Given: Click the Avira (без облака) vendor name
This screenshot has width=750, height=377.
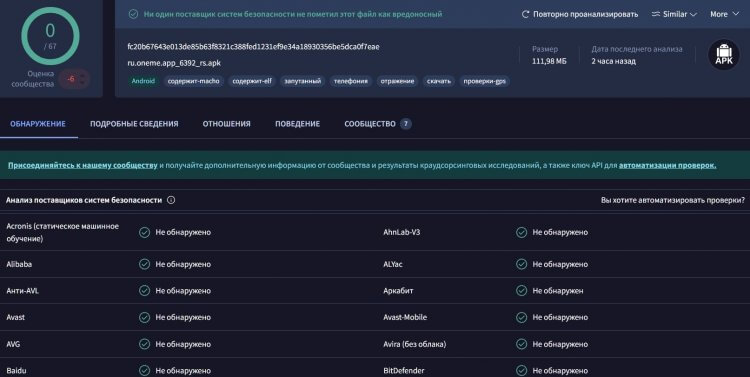Looking at the screenshot, I should point(414,344).
